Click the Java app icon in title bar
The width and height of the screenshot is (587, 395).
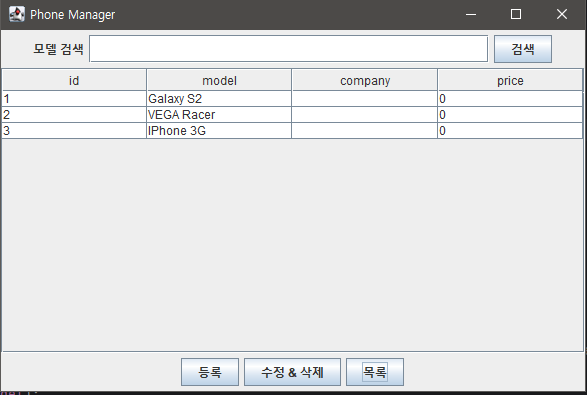(x=17, y=14)
